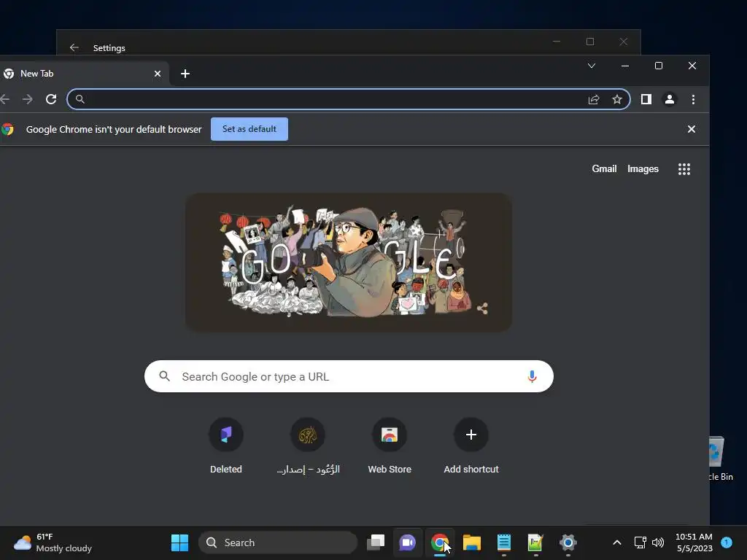747x560 pixels.
Task: Open the Arabic-titled shortcut tile
Action: coord(308,446)
